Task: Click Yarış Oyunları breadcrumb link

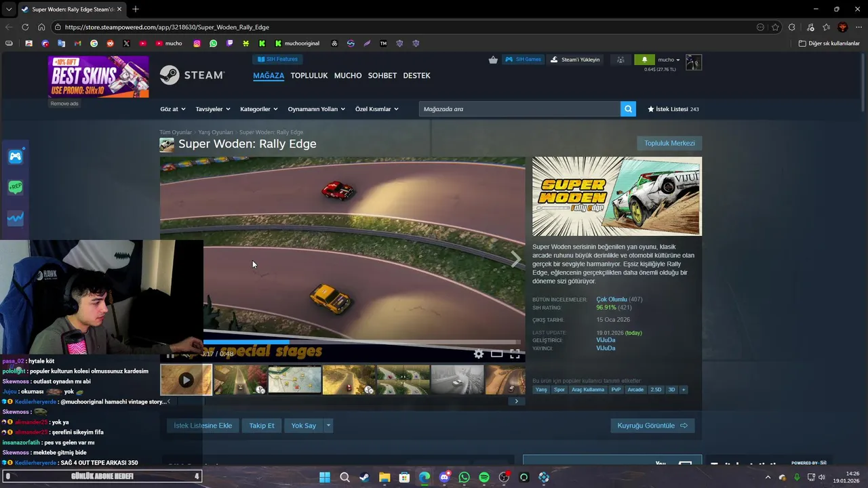Action: coord(216,132)
